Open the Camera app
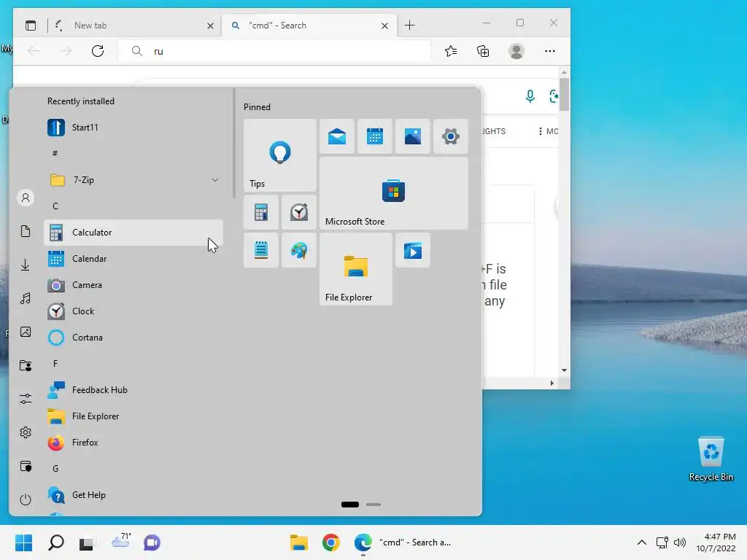The image size is (747, 560). [x=133, y=285]
